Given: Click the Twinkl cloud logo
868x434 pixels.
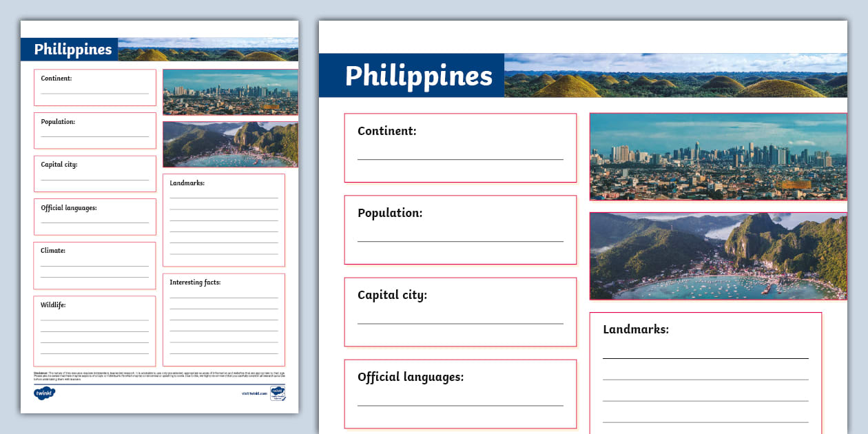Looking at the screenshot, I should [44, 393].
